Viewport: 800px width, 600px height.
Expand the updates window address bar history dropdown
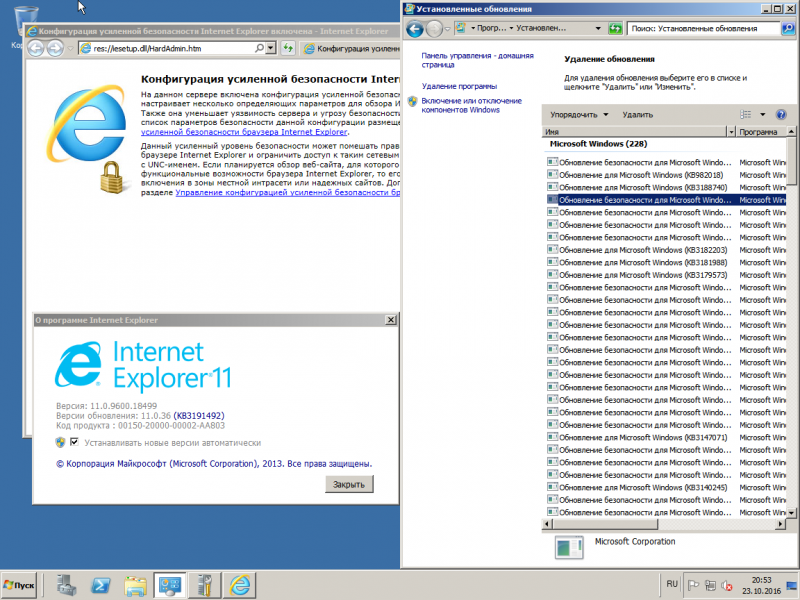598,29
